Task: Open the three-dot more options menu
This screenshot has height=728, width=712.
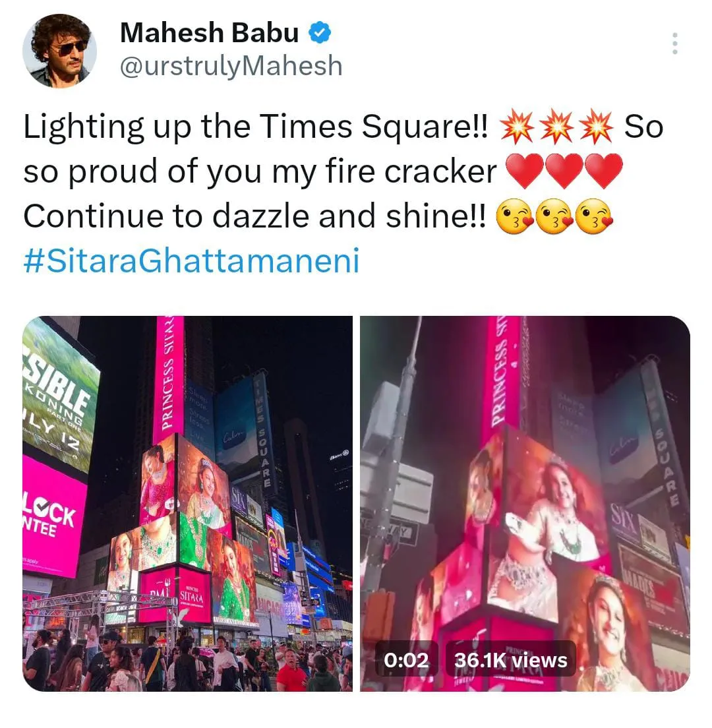Action: pyautogui.click(x=675, y=43)
